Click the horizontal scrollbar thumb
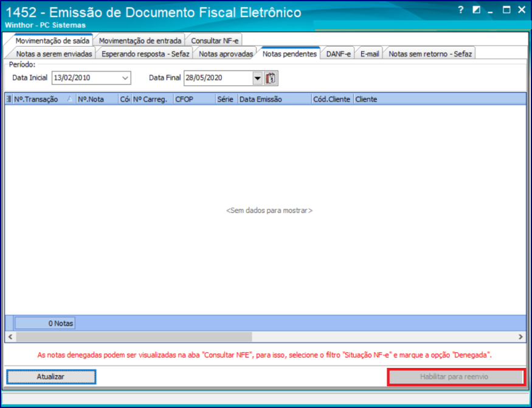This screenshot has width=532, height=408. [x=134, y=337]
